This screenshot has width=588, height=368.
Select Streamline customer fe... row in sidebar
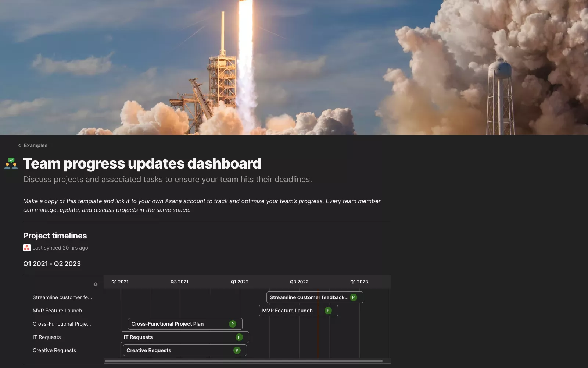pyautogui.click(x=62, y=297)
